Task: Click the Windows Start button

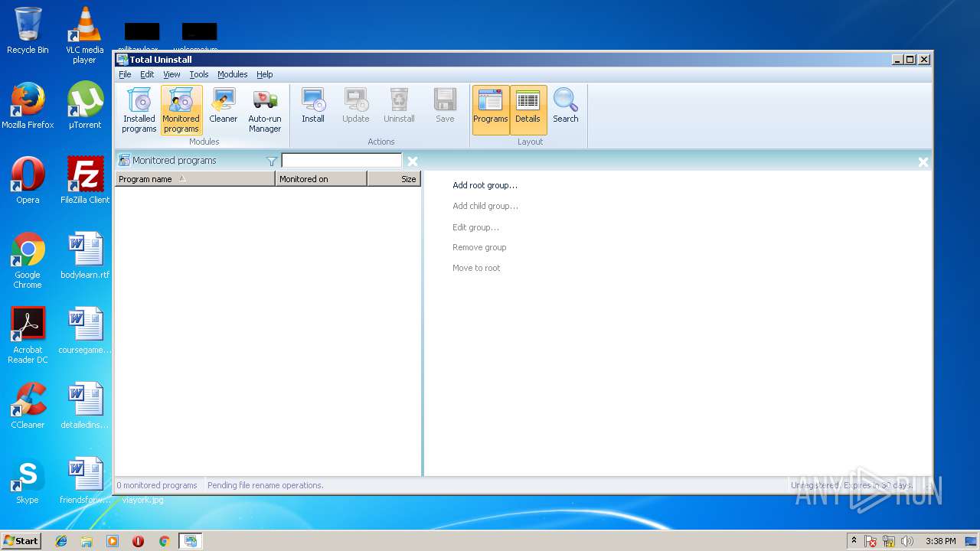Action: (x=21, y=540)
